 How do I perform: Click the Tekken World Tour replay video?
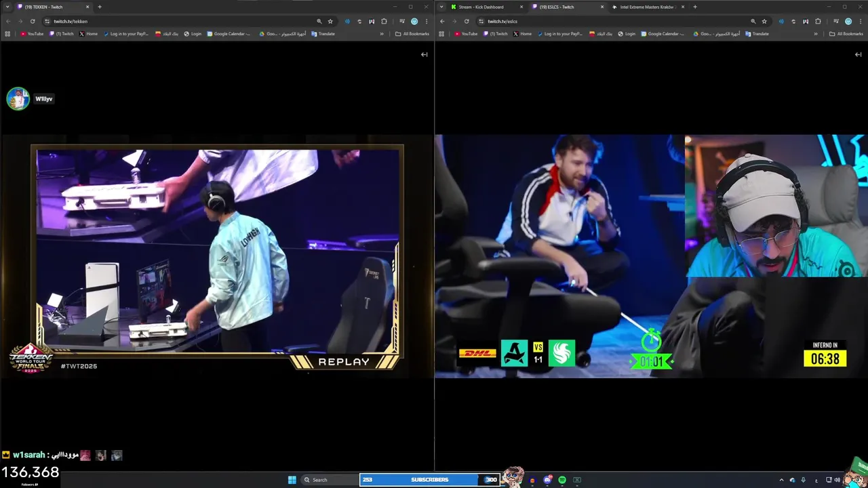[x=217, y=251]
